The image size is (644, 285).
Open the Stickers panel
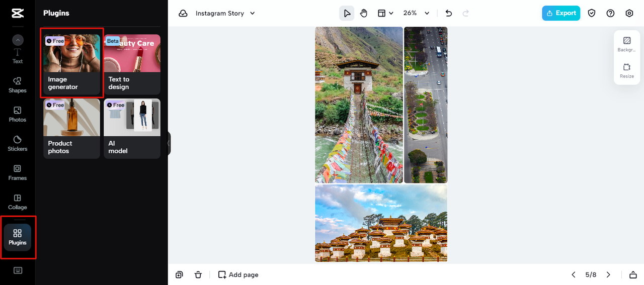(18, 143)
